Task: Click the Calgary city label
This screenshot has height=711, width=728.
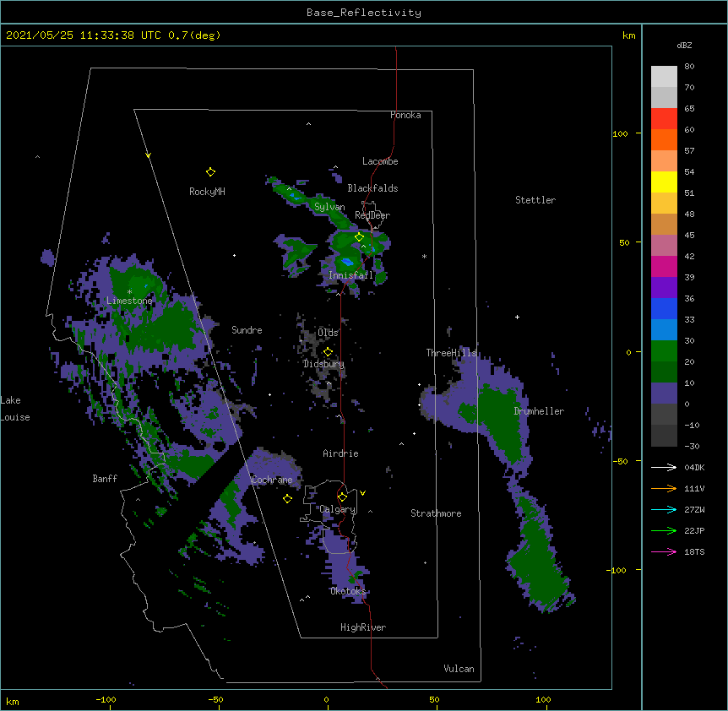Action: [338, 509]
